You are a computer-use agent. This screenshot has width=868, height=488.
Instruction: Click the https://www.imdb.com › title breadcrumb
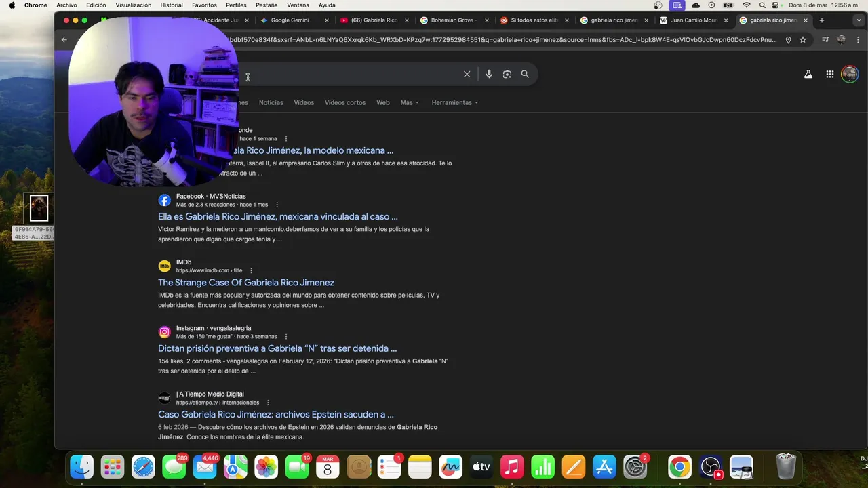(209, 270)
